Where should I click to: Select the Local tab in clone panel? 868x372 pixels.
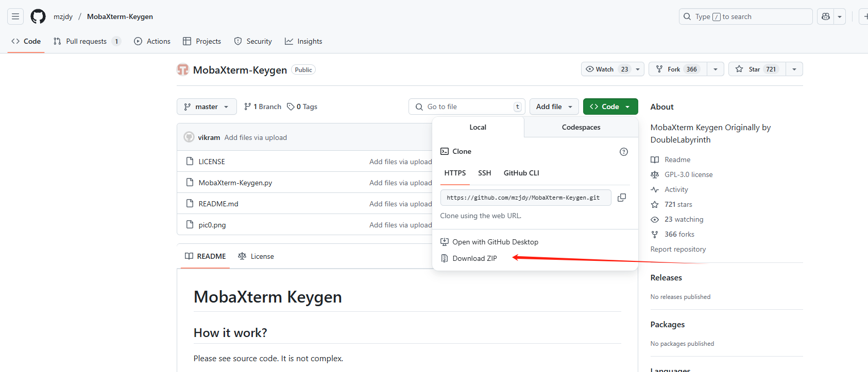(478, 127)
